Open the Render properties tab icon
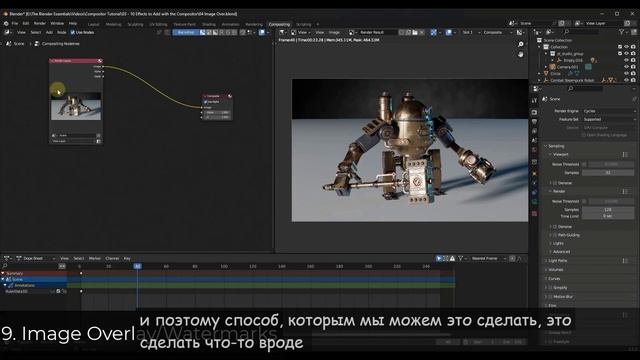Screen dimensions: 640x360 pos(534,112)
